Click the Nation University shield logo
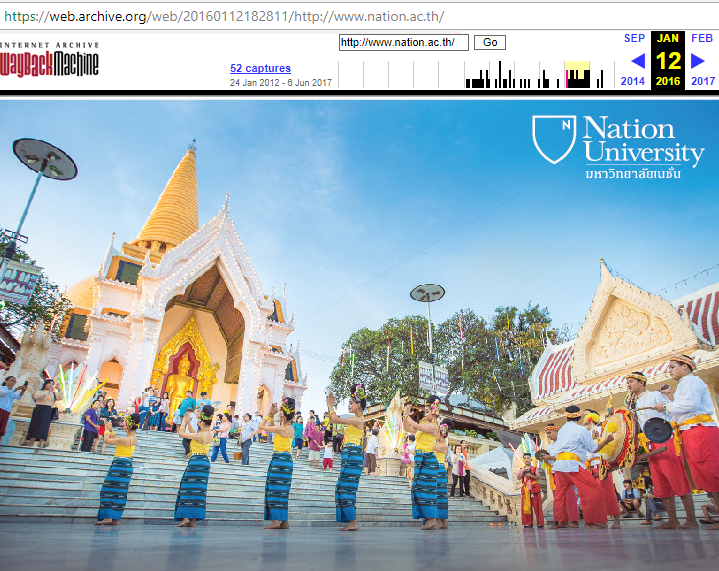719x571 pixels. (553, 139)
